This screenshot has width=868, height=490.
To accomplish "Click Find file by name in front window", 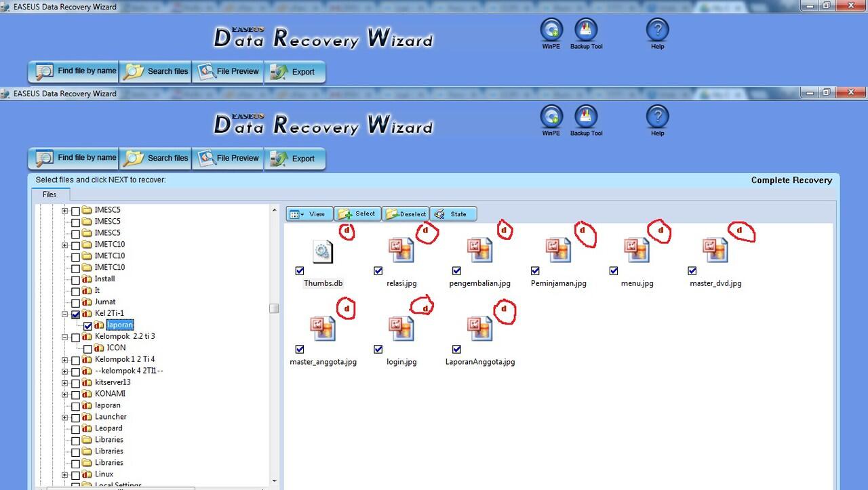I will coord(73,158).
